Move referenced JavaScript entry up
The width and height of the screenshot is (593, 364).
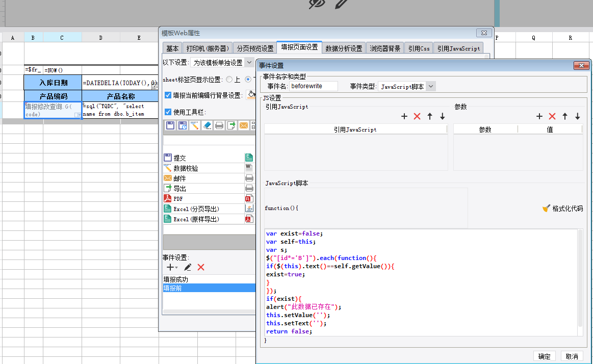click(430, 116)
